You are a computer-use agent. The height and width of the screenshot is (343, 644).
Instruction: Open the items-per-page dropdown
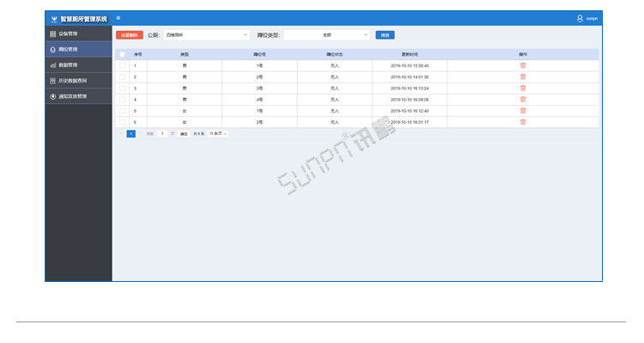point(218,133)
